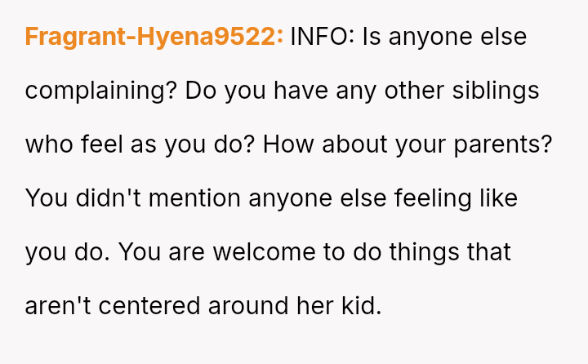Click the text "You didn't mention"
Viewport: 588px width, 364px height.
(x=132, y=198)
